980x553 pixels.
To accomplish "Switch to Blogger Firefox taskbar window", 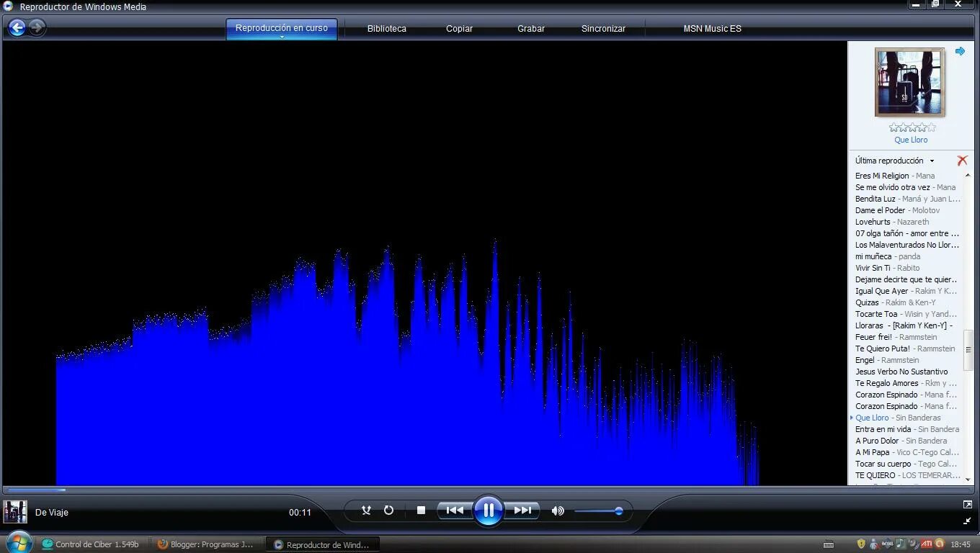I will tap(208, 544).
